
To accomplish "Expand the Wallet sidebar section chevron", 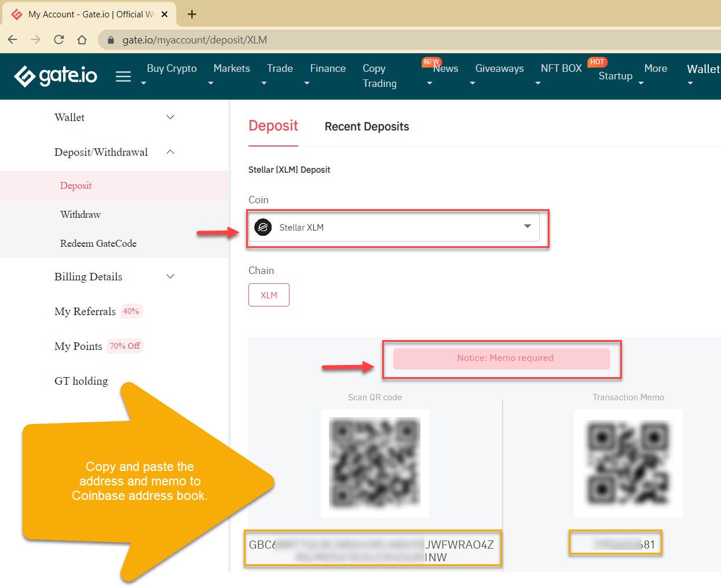I will pos(170,117).
